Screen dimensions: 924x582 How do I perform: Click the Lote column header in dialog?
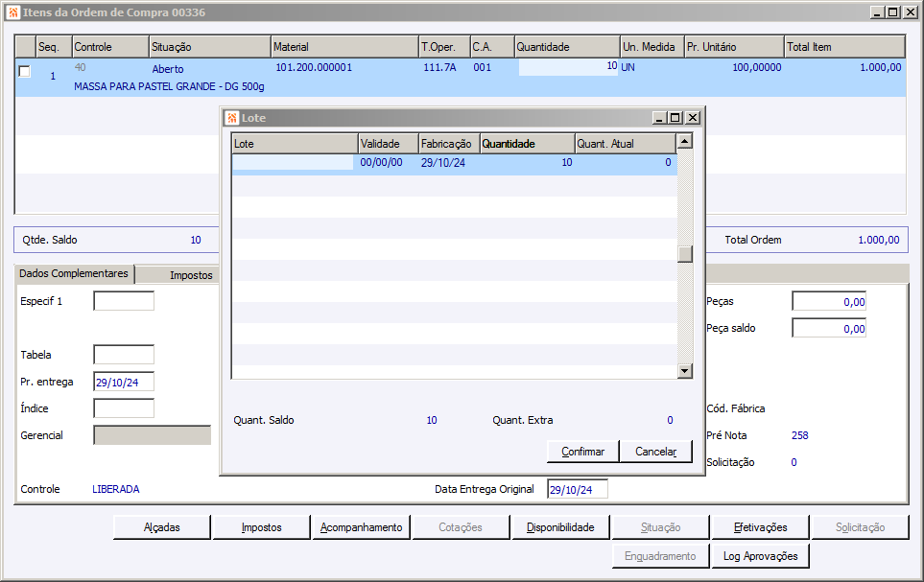pyautogui.click(x=295, y=144)
